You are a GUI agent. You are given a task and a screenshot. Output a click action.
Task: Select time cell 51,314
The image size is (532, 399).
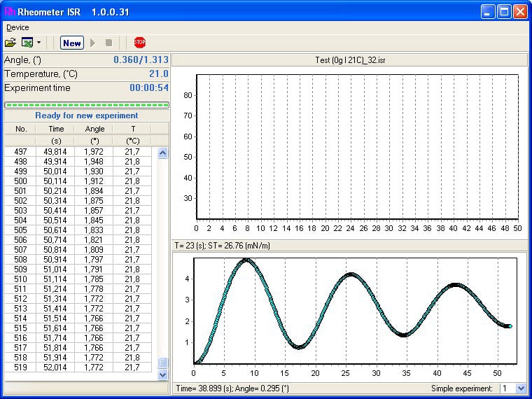tap(55, 299)
